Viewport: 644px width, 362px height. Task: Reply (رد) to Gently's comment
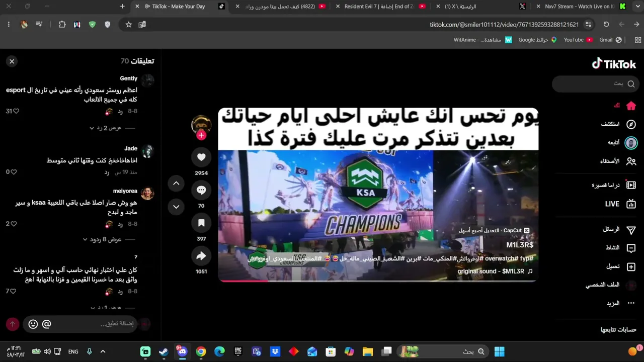(120, 111)
